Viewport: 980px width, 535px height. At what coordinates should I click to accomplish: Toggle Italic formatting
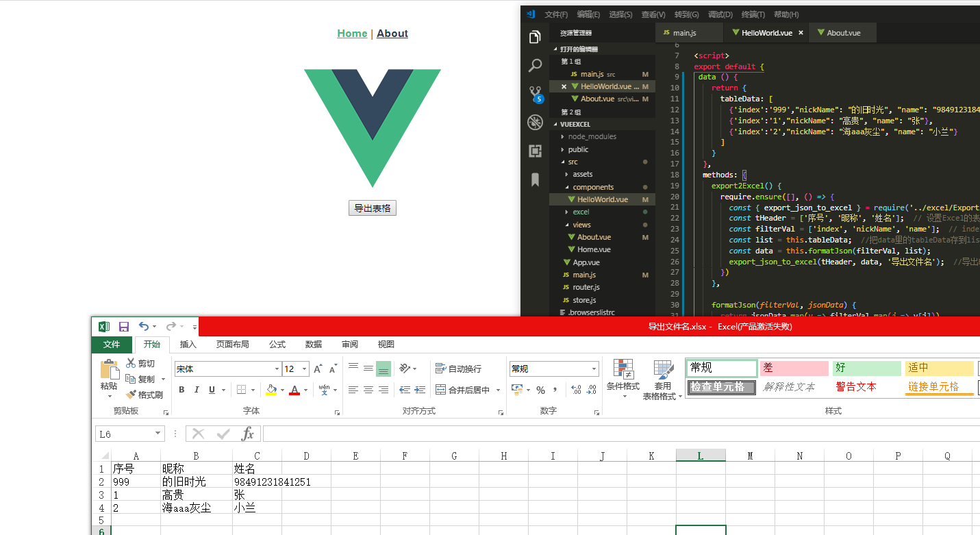click(197, 390)
